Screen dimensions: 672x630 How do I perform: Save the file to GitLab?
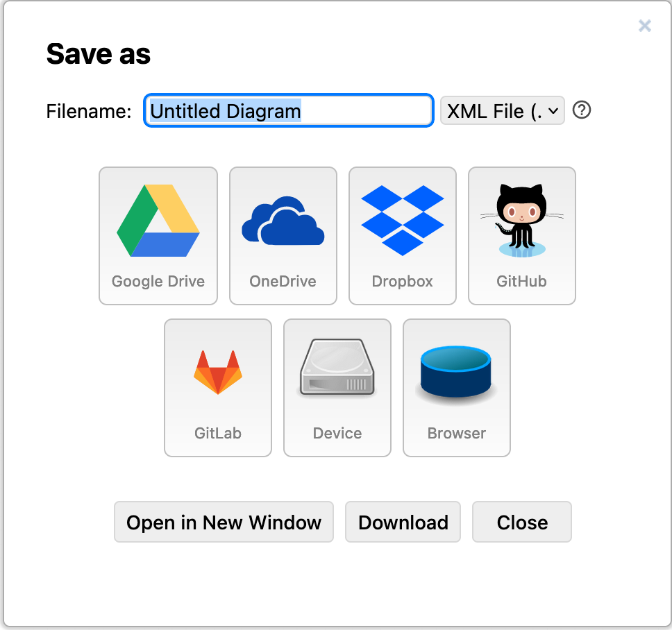tap(218, 387)
